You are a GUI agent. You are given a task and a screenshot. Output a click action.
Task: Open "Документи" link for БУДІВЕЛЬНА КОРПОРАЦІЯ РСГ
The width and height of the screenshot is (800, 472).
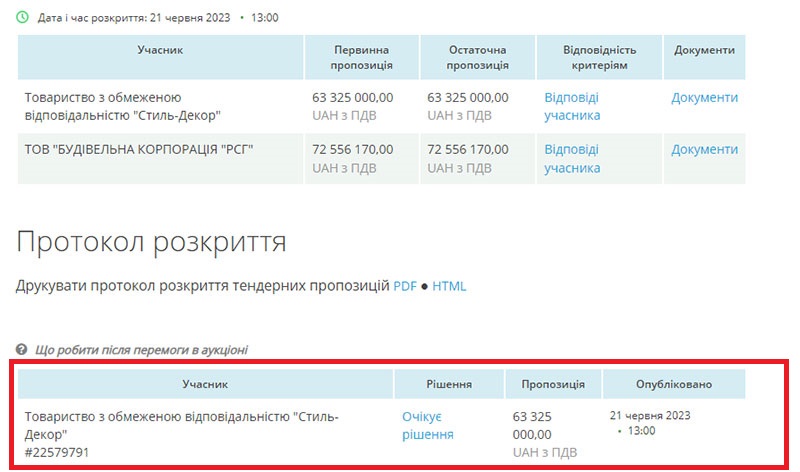[704, 149]
